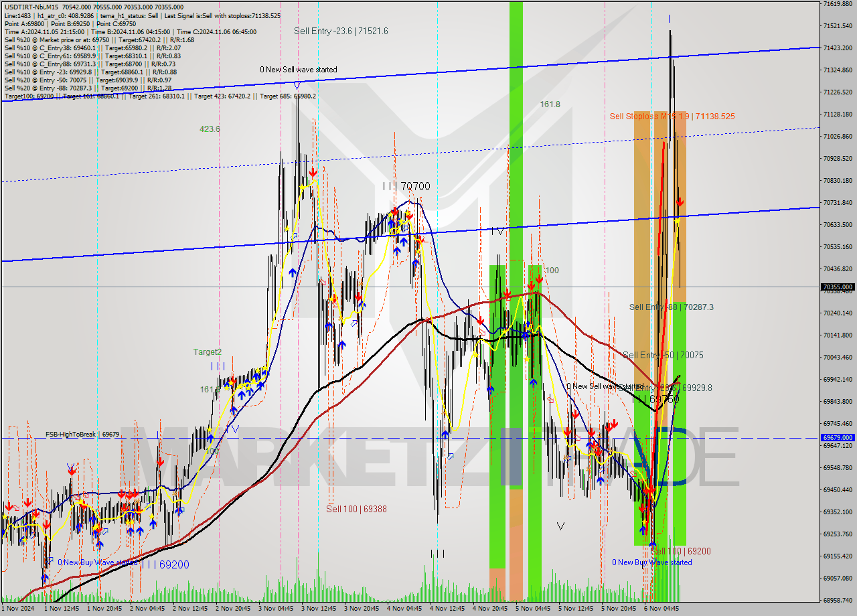Click the 'Sell Stoploss M15 1.9 | 71138.525' label

click(x=672, y=117)
